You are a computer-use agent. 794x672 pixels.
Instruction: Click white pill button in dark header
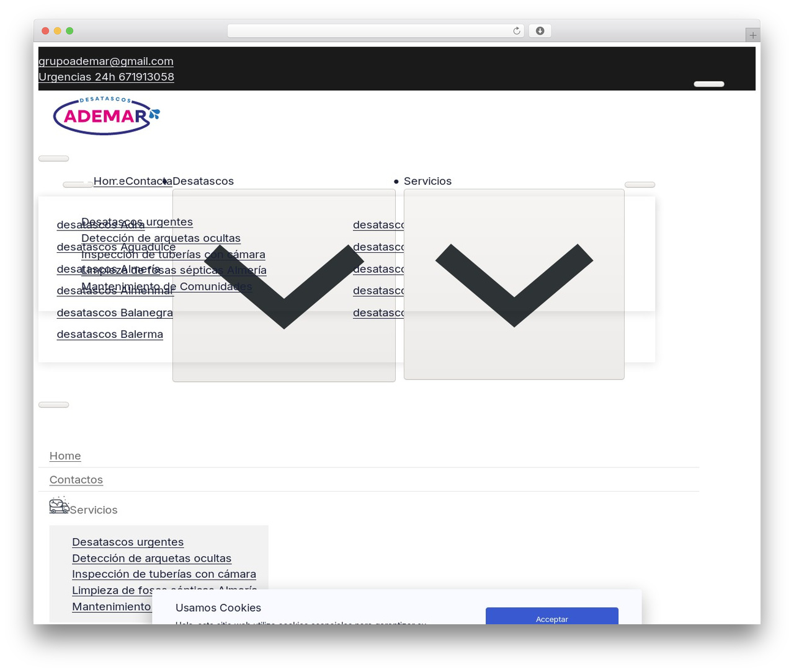[709, 84]
